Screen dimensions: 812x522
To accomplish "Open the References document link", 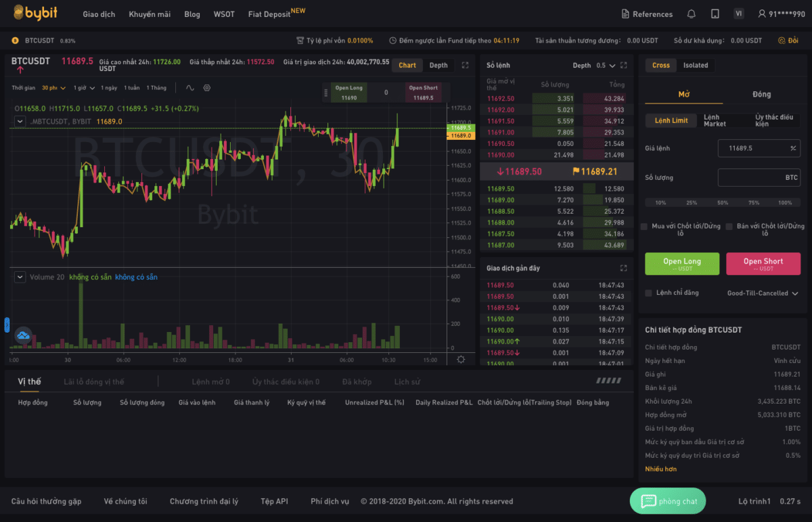I will click(647, 14).
